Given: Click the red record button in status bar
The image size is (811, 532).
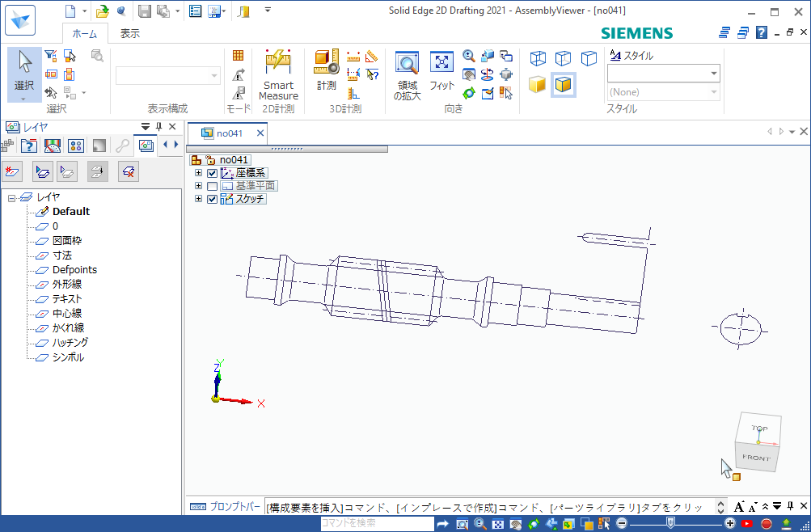Looking at the screenshot, I should 767,524.
